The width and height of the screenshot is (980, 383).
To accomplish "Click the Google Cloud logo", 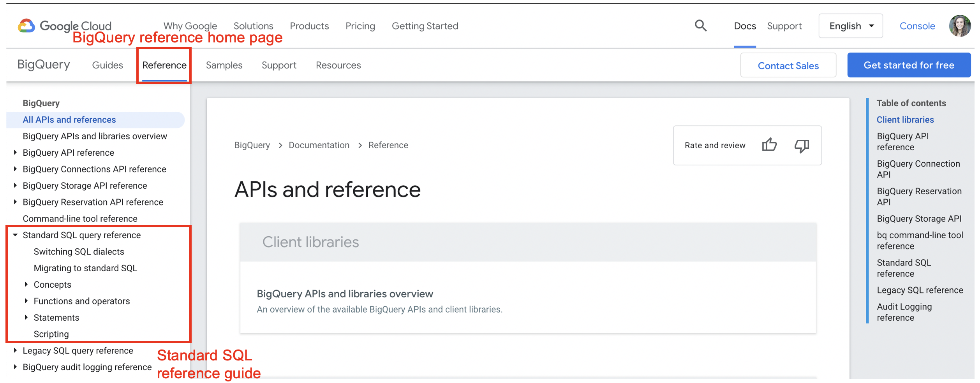I will pos(65,26).
